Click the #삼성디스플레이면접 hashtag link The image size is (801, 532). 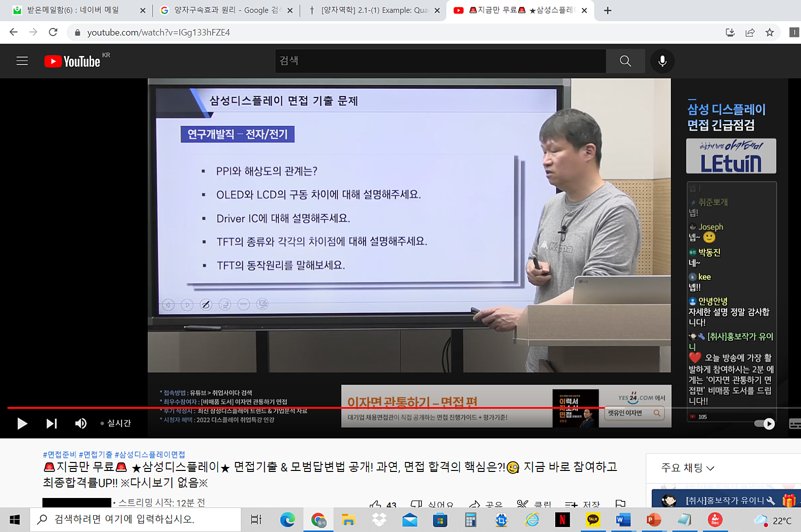[x=150, y=454]
